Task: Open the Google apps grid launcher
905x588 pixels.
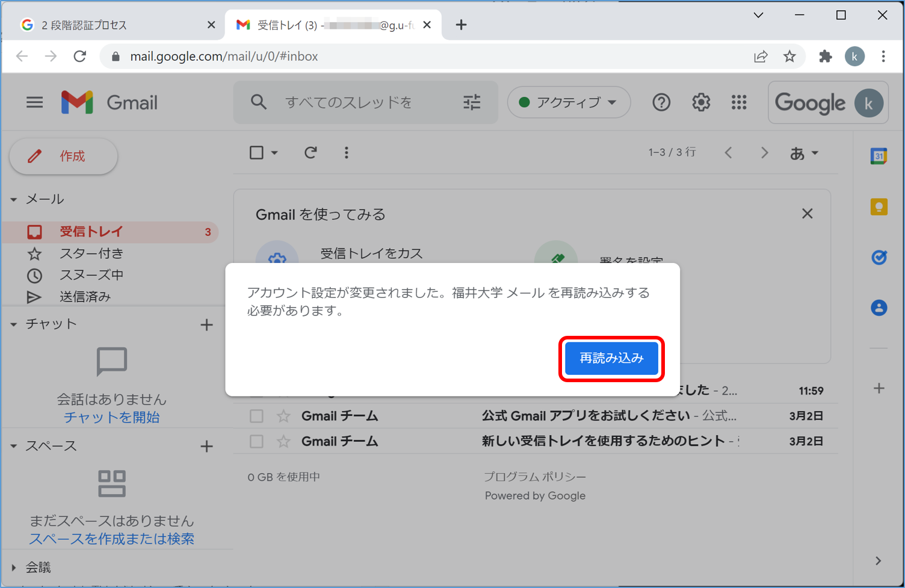Action: coord(739,103)
